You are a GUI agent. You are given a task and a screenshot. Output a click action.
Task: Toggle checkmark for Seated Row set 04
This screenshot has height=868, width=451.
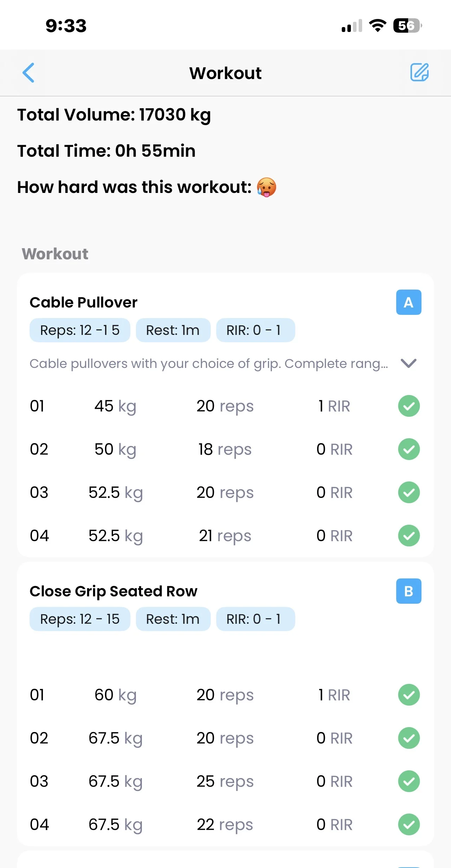point(408,824)
